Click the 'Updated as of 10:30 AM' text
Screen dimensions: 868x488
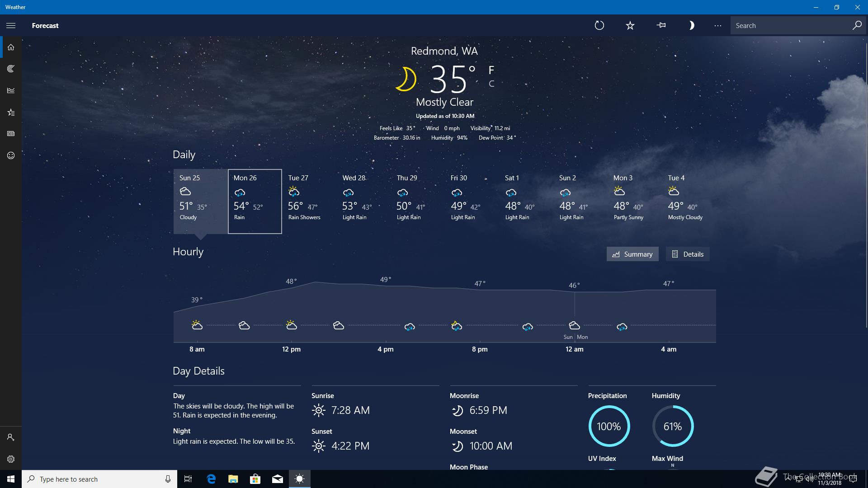click(445, 116)
